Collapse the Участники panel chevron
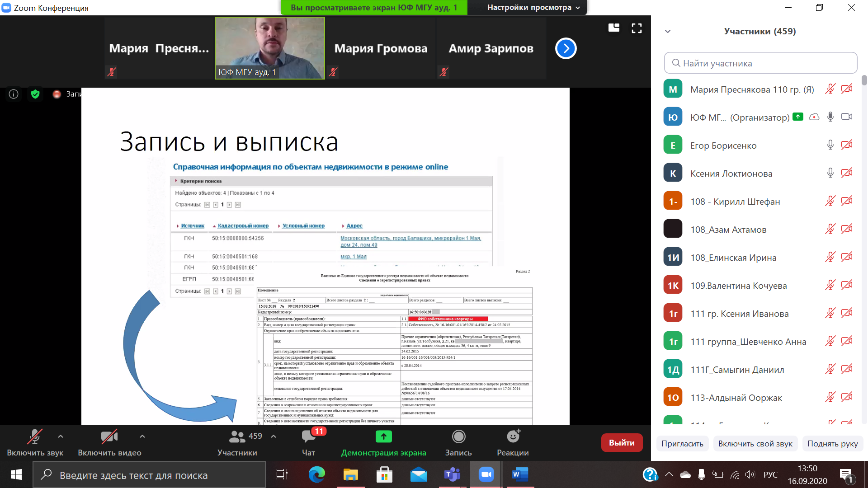 [x=668, y=31]
